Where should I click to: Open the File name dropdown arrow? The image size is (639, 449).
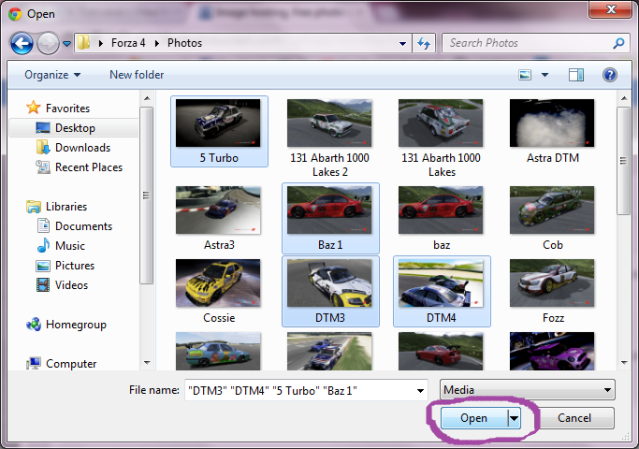click(x=420, y=390)
